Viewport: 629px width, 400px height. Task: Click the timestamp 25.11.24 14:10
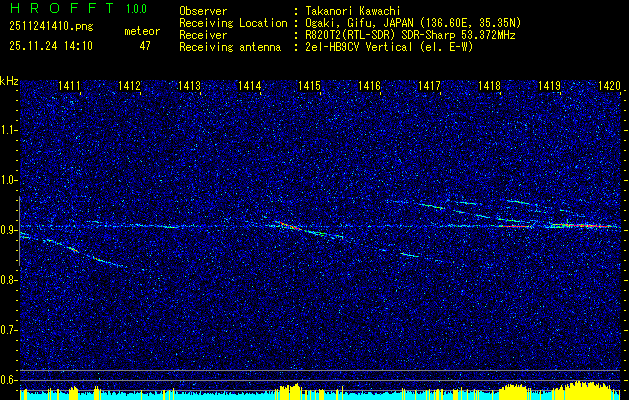pyautogui.click(x=51, y=46)
